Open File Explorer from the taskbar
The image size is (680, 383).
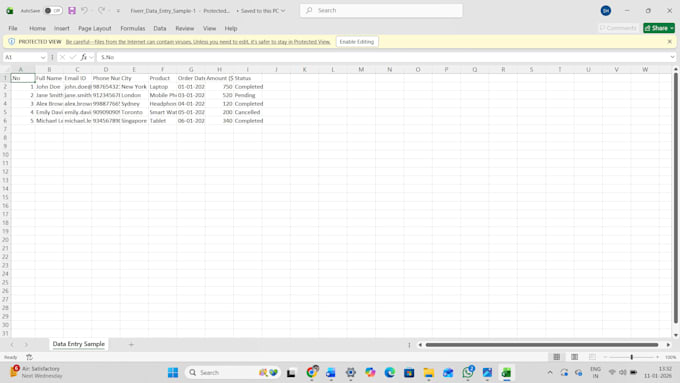(x=429, y=373)
